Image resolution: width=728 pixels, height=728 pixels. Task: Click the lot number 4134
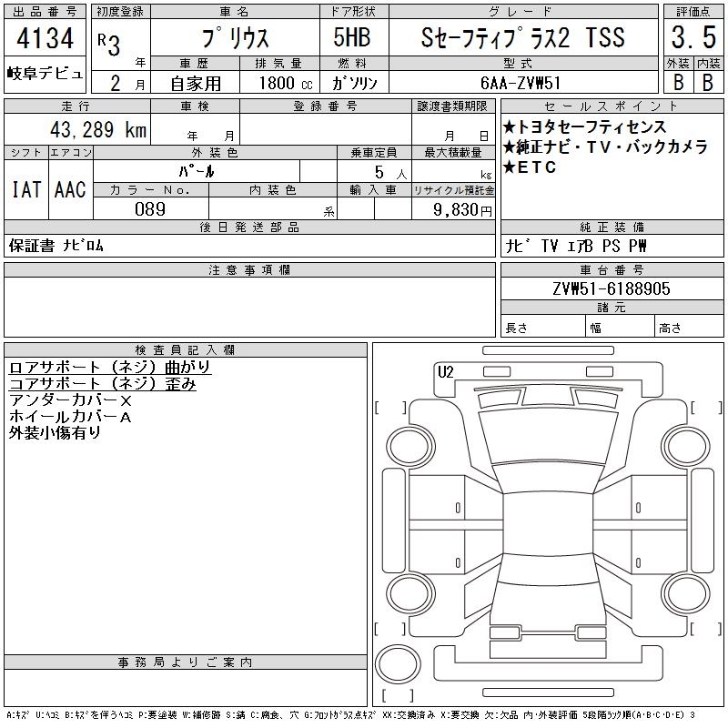tap(45, 38)
